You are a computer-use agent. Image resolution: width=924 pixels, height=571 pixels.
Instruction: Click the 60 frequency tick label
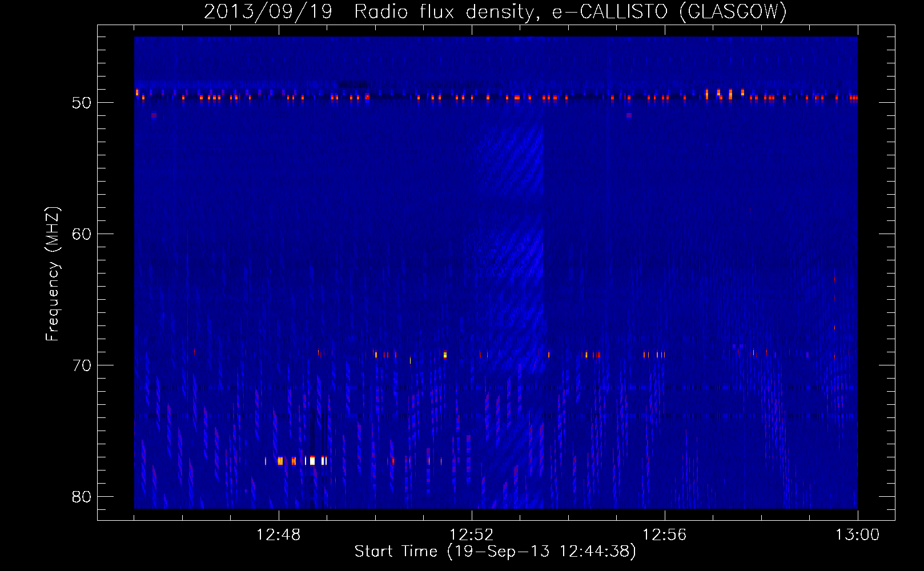tap(82, 234)
